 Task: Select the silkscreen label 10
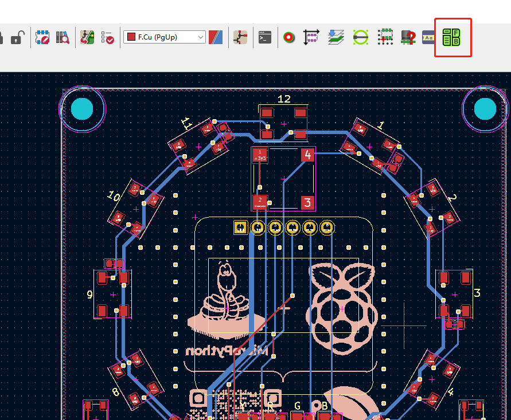pos(114,195)
